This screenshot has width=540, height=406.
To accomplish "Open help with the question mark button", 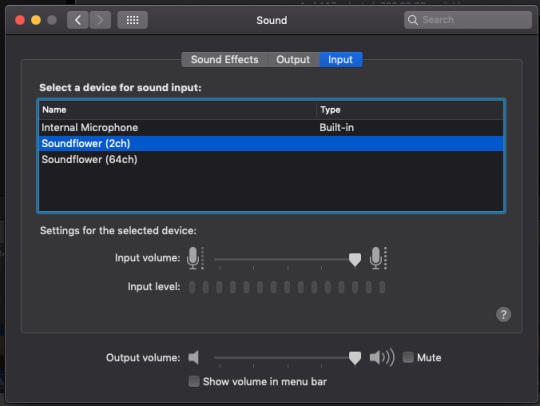I will 503,314.
